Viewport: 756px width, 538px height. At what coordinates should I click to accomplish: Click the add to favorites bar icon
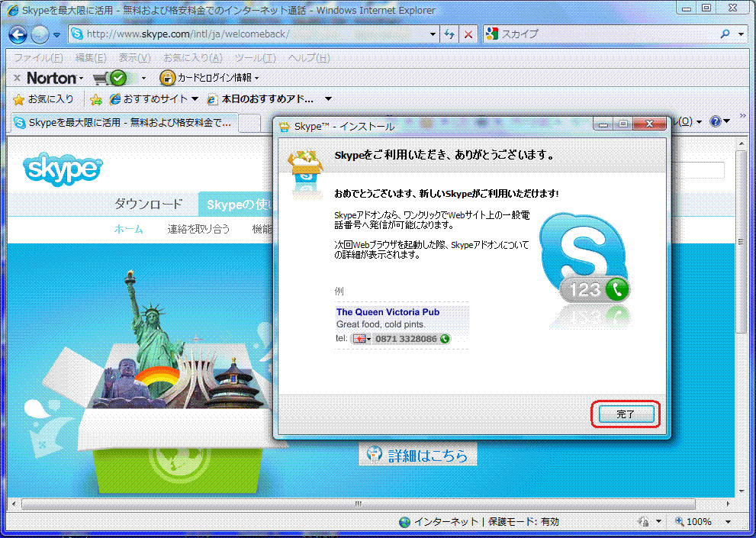tap(96, 99)
